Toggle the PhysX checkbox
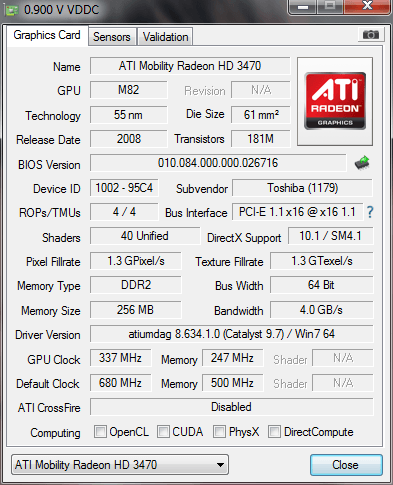Image resolution: width=393 pixels, height=485 pixels. (x=219, y=432)
